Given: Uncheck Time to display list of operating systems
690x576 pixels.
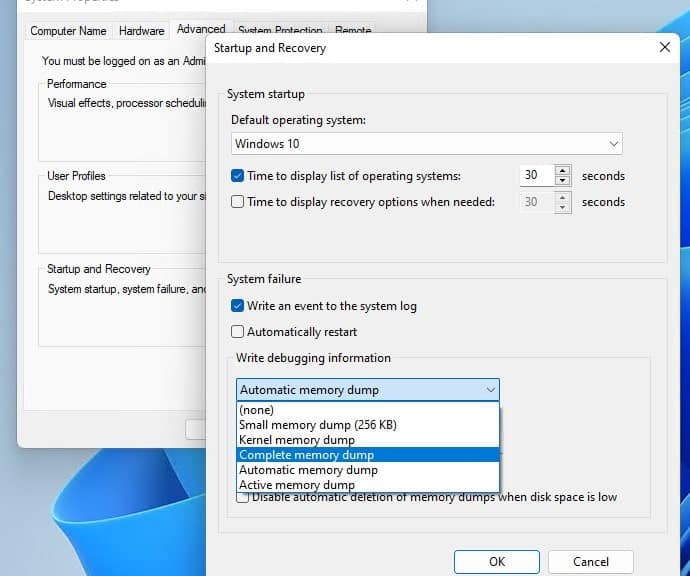Looking at the screenshot, I should (x=237, y=176).
